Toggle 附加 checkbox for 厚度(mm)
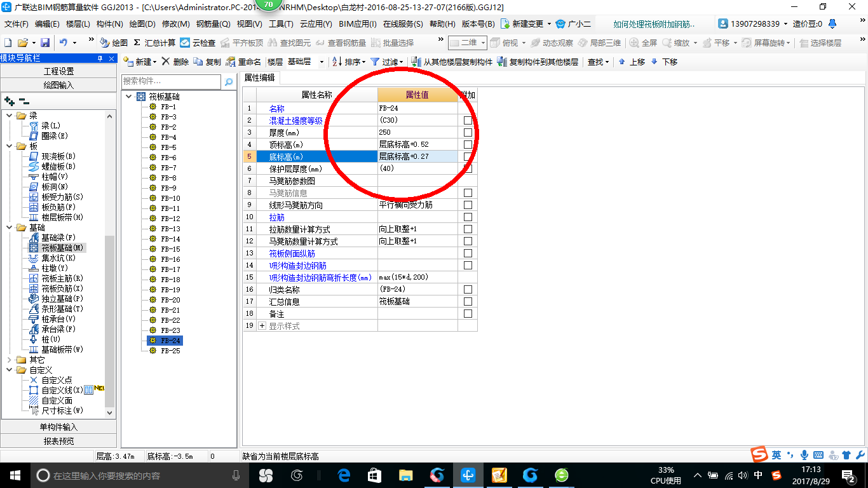This screenshot has height=488, width=868. tap(468, 132)
